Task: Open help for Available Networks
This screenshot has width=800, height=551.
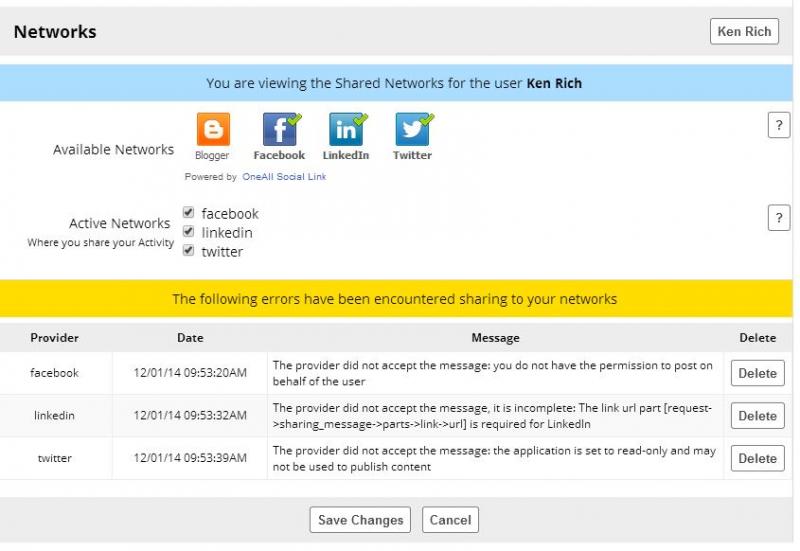Action: coord(778,125)
